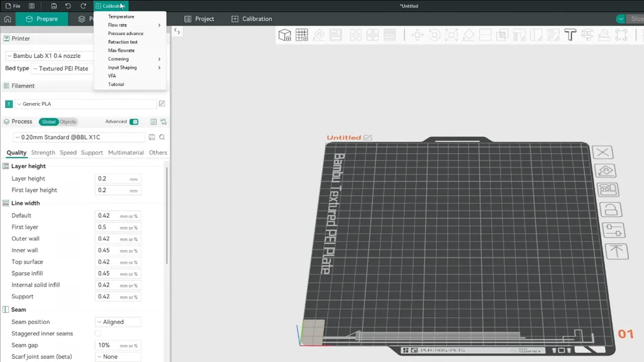Open the 0.20mm Standard @BBL X1C preset dropdown
The width and height of the screenshot is (644, 362).
tap(79, 137)
